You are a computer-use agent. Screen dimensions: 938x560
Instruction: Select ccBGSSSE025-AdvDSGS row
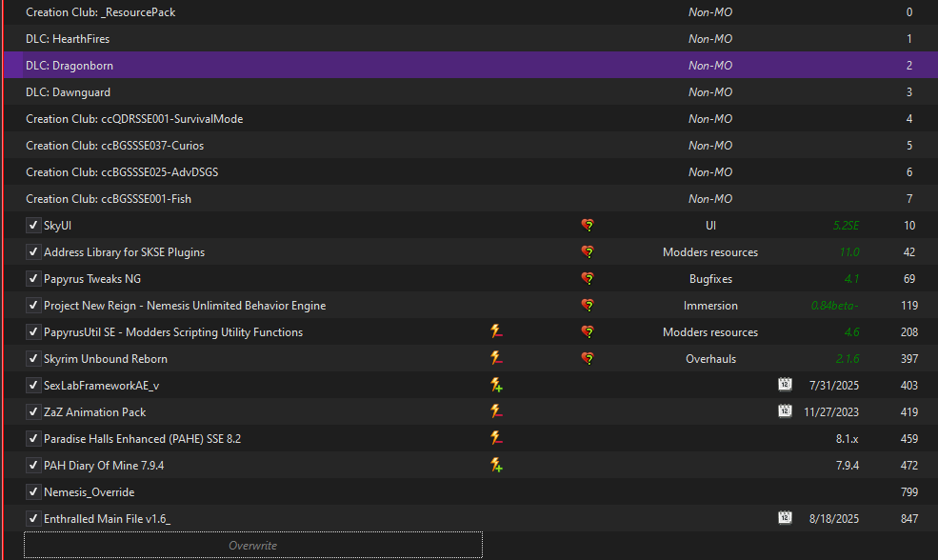point(470,171)
